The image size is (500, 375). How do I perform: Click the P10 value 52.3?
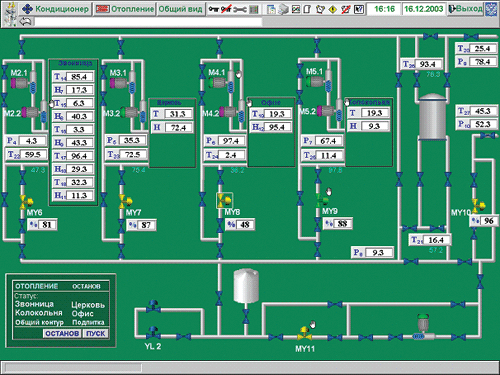[x=483, y=124]
